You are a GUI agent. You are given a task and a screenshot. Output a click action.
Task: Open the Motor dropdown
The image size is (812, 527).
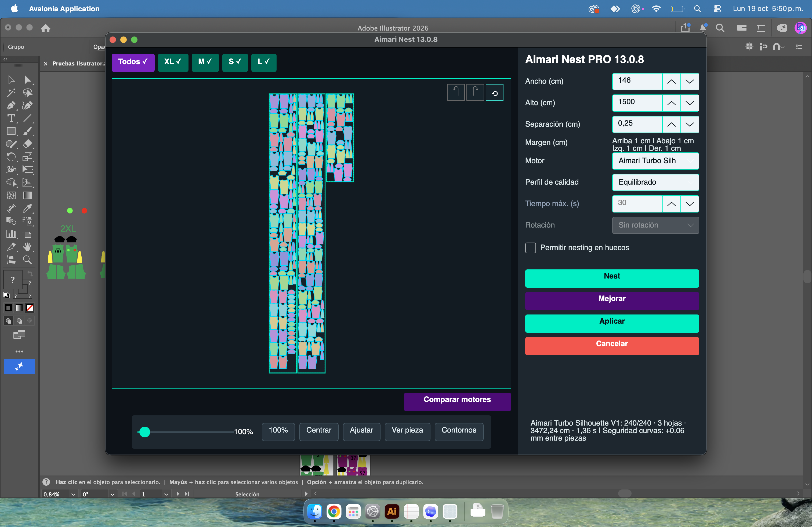click(655, 161)
